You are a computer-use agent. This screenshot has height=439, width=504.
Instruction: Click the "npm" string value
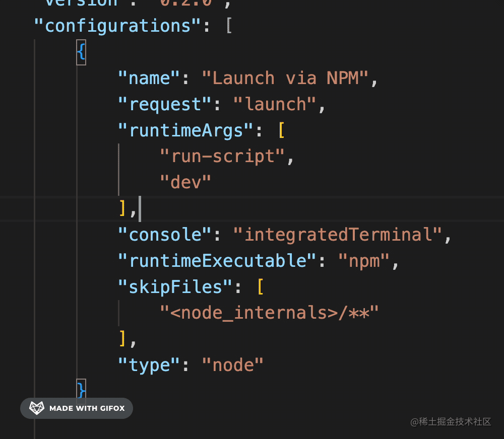[364, 261]
